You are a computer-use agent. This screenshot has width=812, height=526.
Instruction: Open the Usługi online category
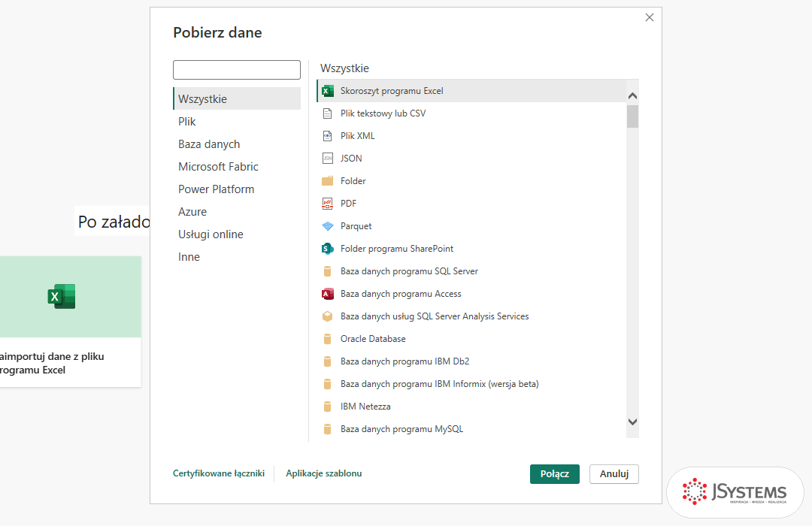[x=237, y=234]
